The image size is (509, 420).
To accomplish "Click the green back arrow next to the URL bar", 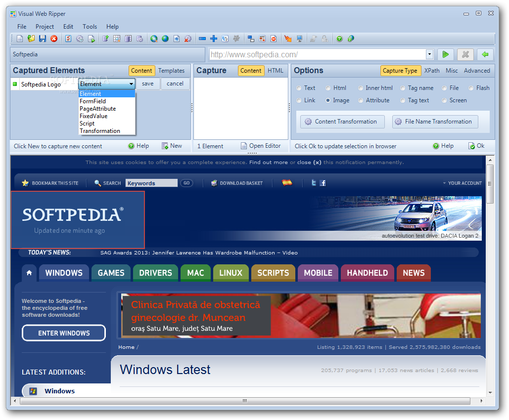I will [x=485, y=54].
